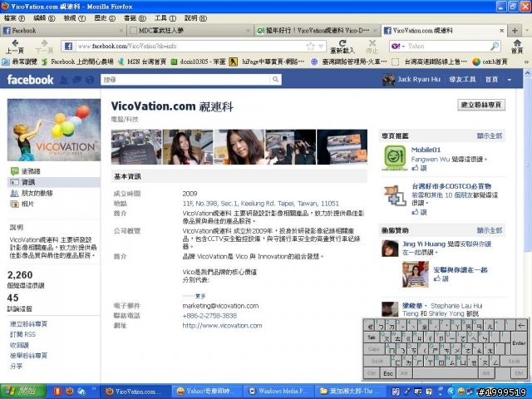The height and width of the screenshot is (399, 532).
Task: Open the Mobile01 page link
Action: (426, 150)
